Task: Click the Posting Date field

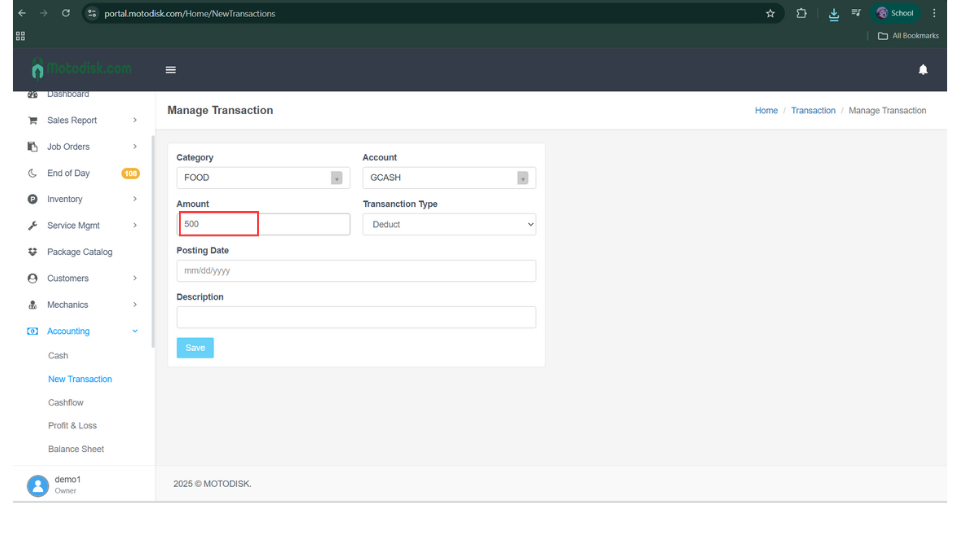Action: coord(356,271)
